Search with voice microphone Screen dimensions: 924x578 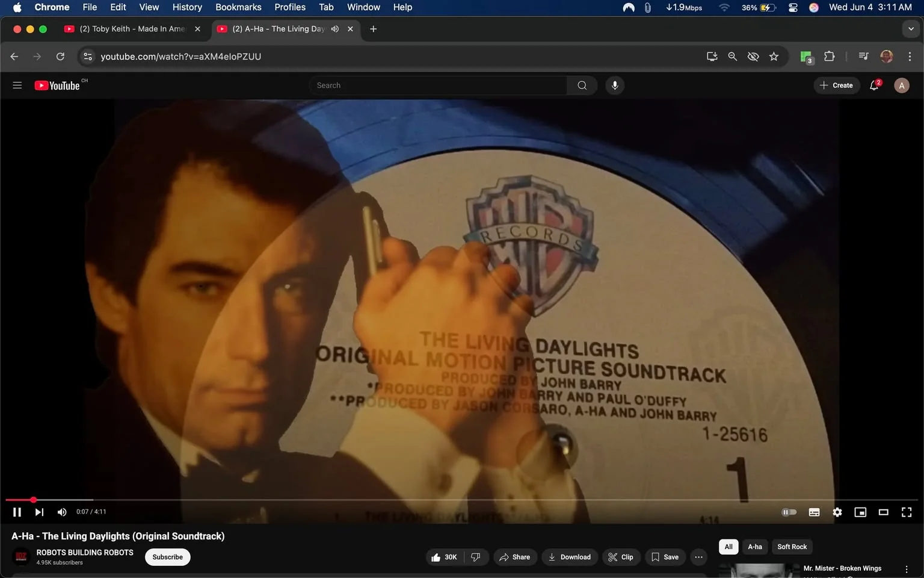615,85
